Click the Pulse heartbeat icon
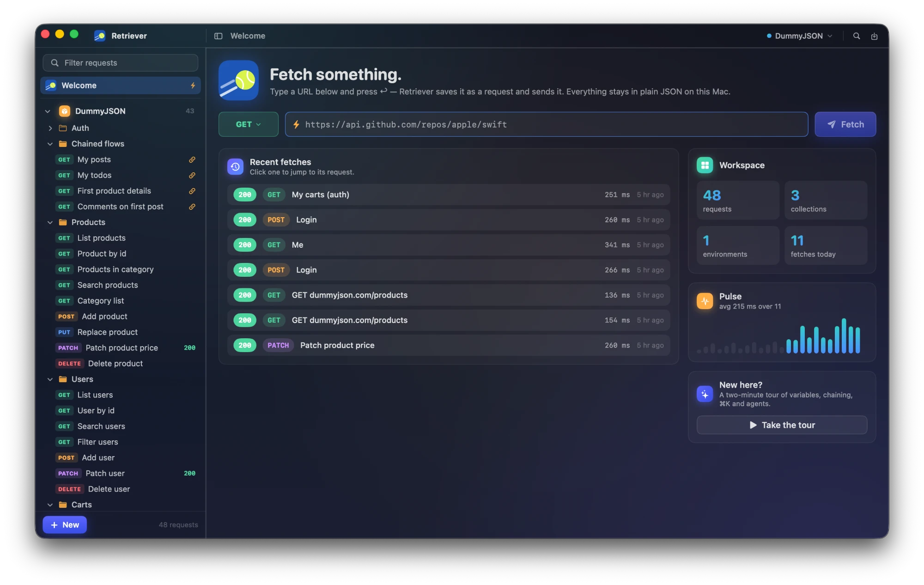 click(x=705, y=301)
